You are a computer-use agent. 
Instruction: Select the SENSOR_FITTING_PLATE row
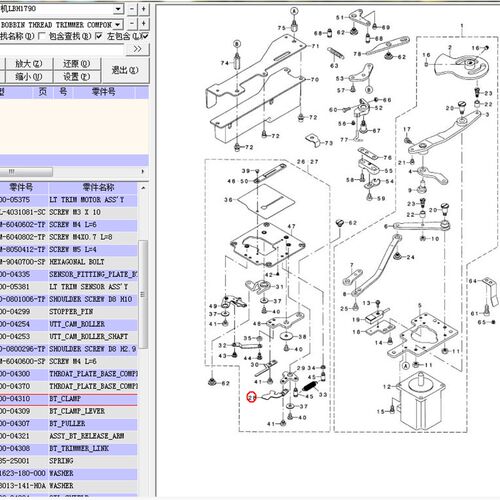coord(68,274)
